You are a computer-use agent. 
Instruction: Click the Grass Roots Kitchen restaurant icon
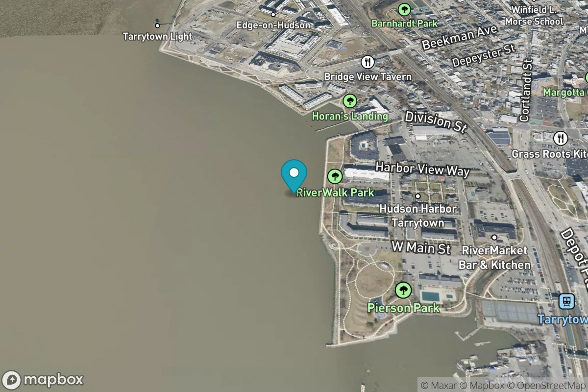(561, 138)
